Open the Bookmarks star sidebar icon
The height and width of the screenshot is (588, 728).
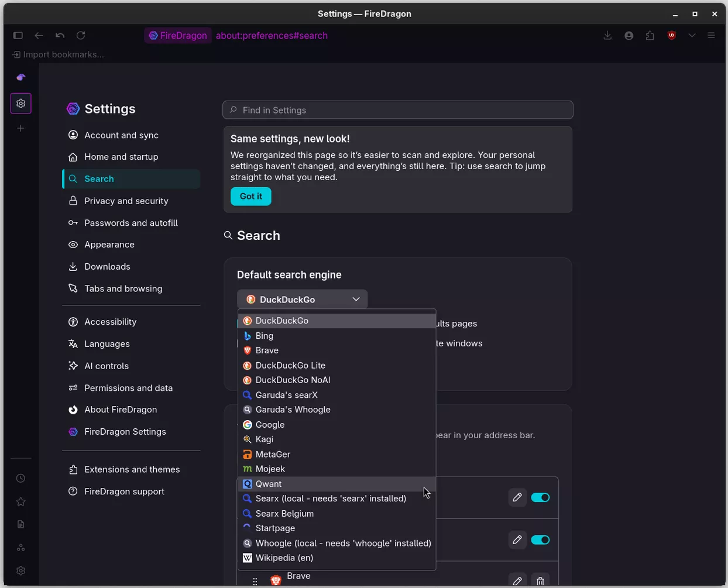click(x=21, y=501)
